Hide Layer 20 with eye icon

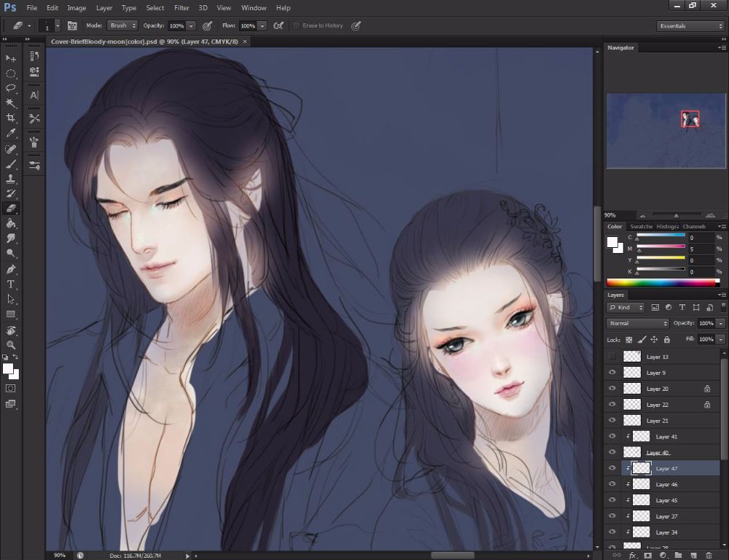(612, 389)
